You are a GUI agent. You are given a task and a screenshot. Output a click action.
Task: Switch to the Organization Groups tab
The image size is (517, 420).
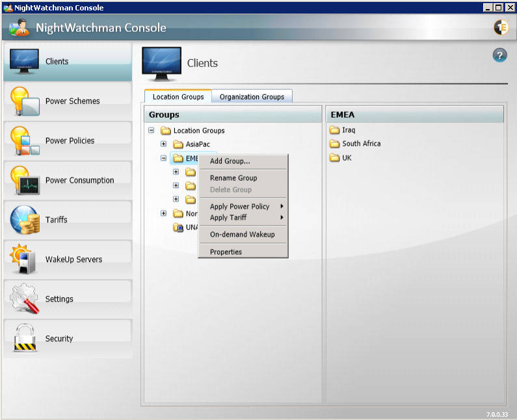point(252,97)
